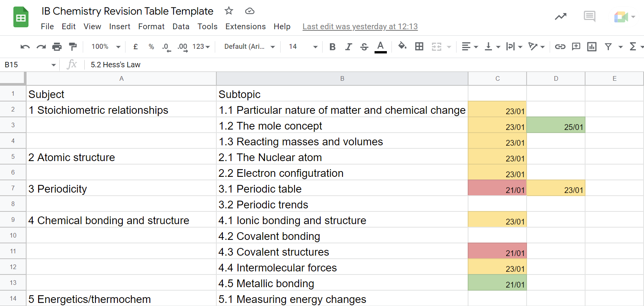Screen dimensions: 644x306
Task: Insert a chart
Action: tap(592, 47)
